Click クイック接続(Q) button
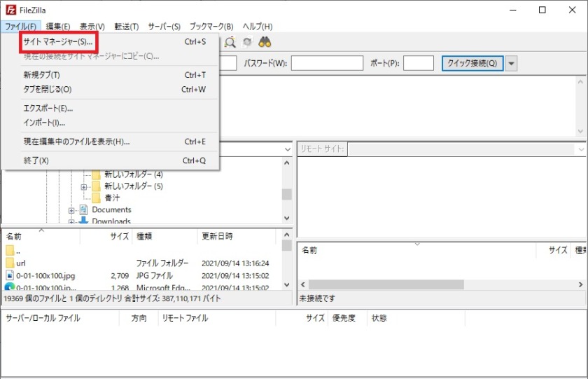This screenshot has width=588, height=379. pyautogui.click(x=472, y=64)
